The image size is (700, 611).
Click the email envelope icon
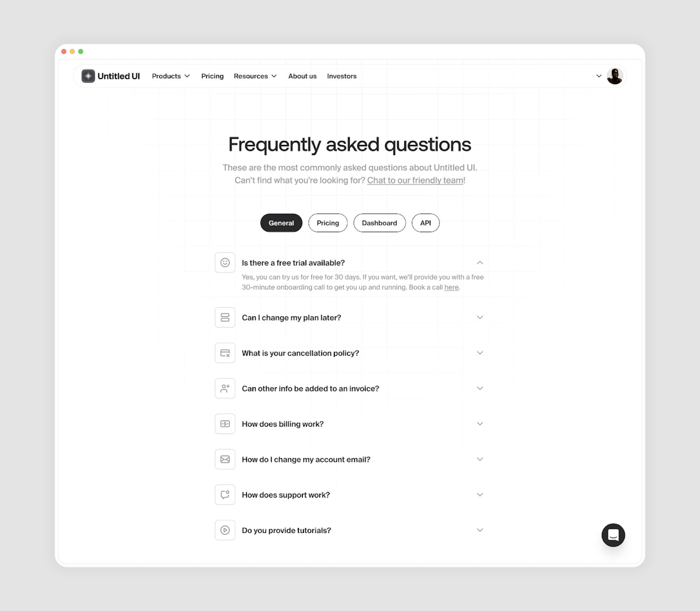[225, 459]
